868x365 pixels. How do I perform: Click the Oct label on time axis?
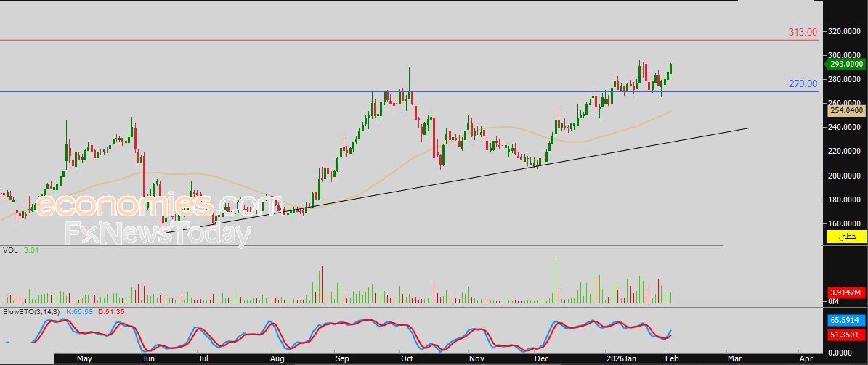coord(407,358)
